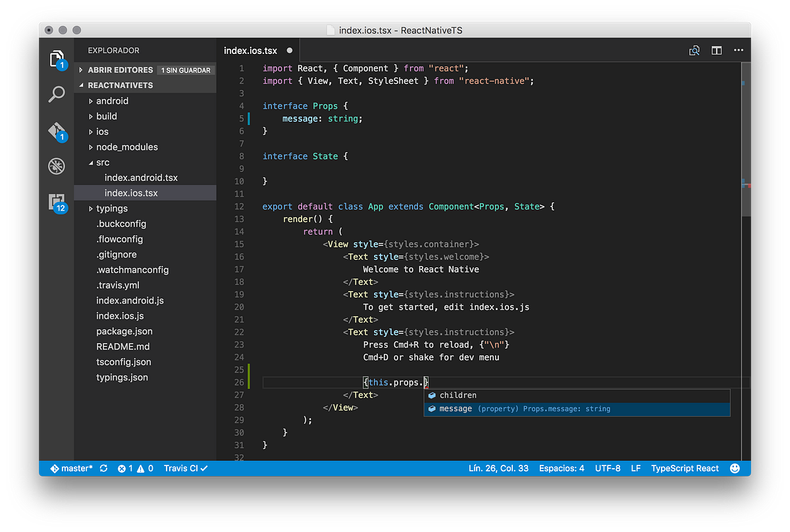Click the open changes icon in editor
This screenshot has width=790, height=532.
point(694,51)
